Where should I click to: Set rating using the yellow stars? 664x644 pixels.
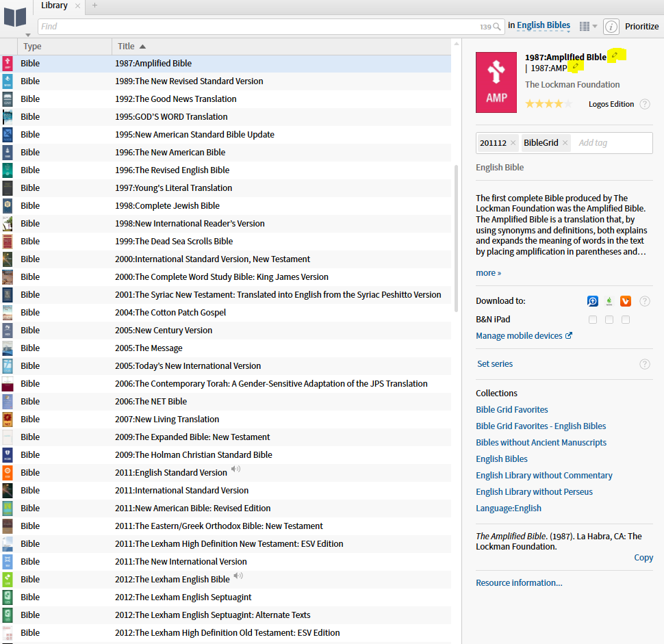[548, 104]
